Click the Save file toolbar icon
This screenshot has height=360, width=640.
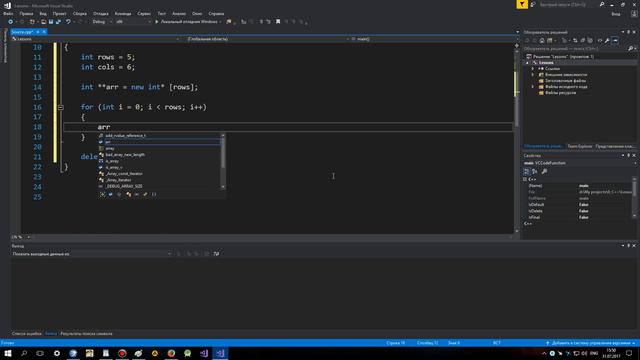click(51, 22)
